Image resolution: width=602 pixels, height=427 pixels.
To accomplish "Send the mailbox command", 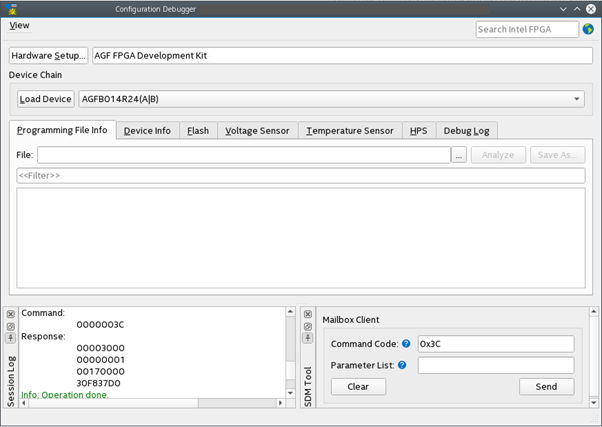I will coord(546,387).
